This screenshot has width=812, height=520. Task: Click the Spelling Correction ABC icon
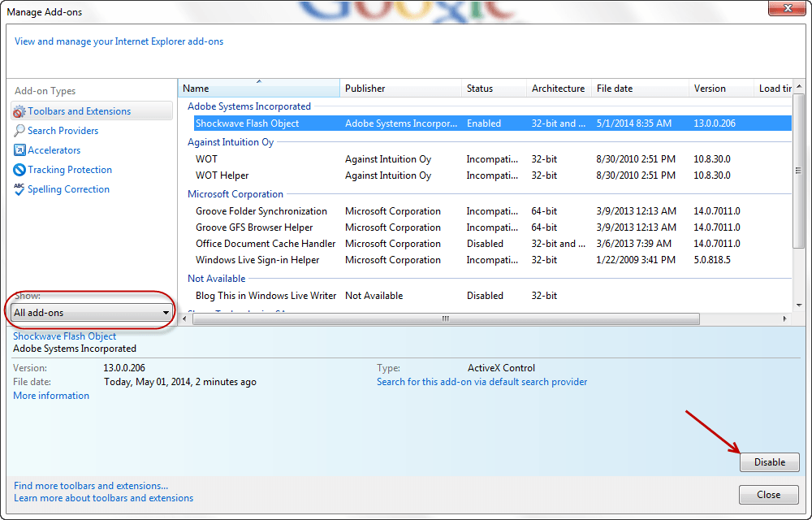tap(19, 189)
